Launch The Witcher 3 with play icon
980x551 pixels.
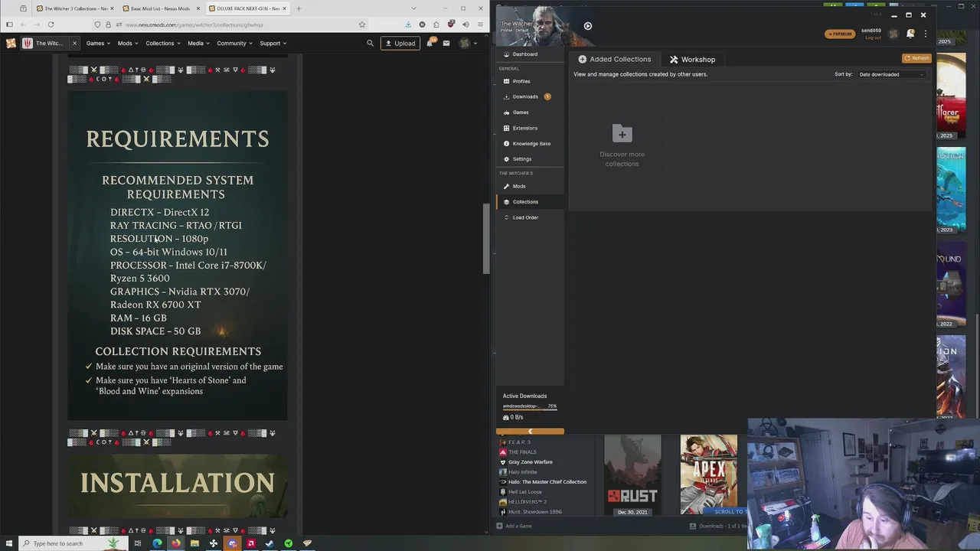coord(587,26)
